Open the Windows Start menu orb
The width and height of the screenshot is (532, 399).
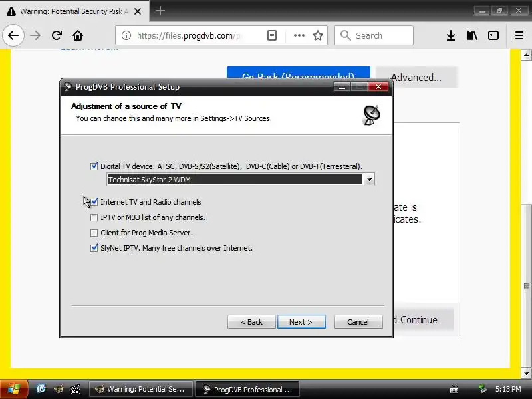coord(13,389)
